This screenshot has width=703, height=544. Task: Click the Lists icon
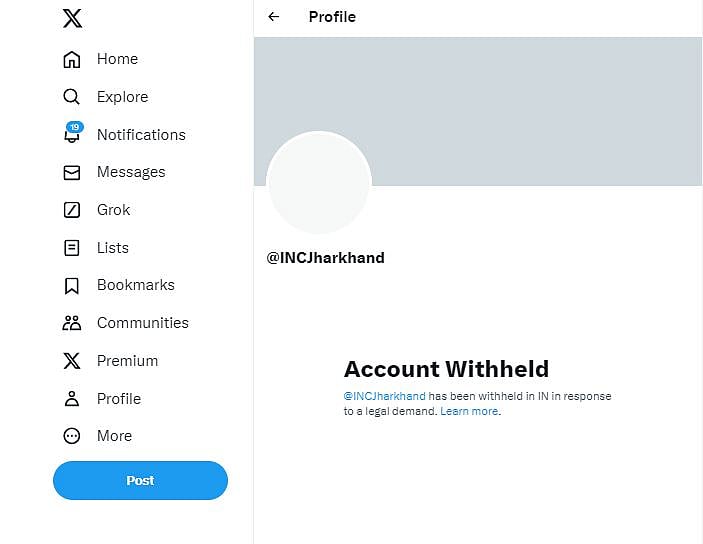(72, 248)
